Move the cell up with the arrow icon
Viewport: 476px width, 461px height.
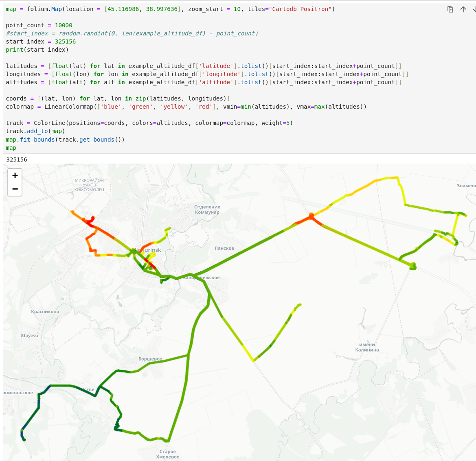(463, 9)
